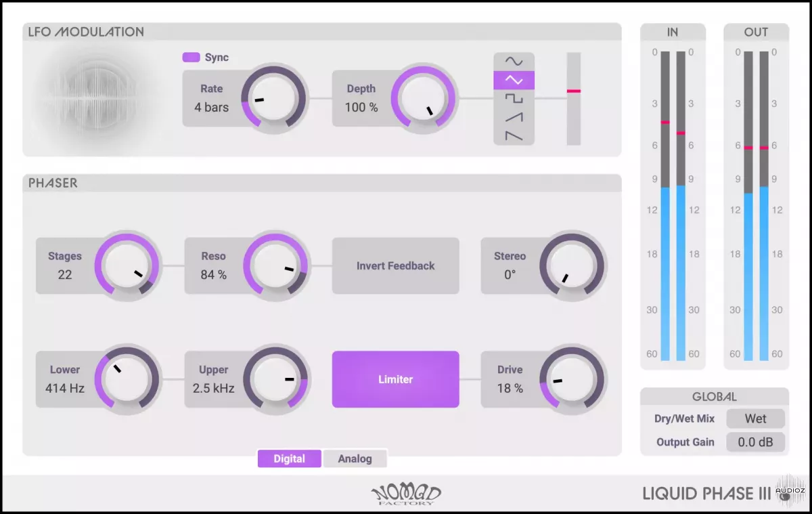Disable the Limiter
This screenshot has width=812, height=514.
click(395, 379)
